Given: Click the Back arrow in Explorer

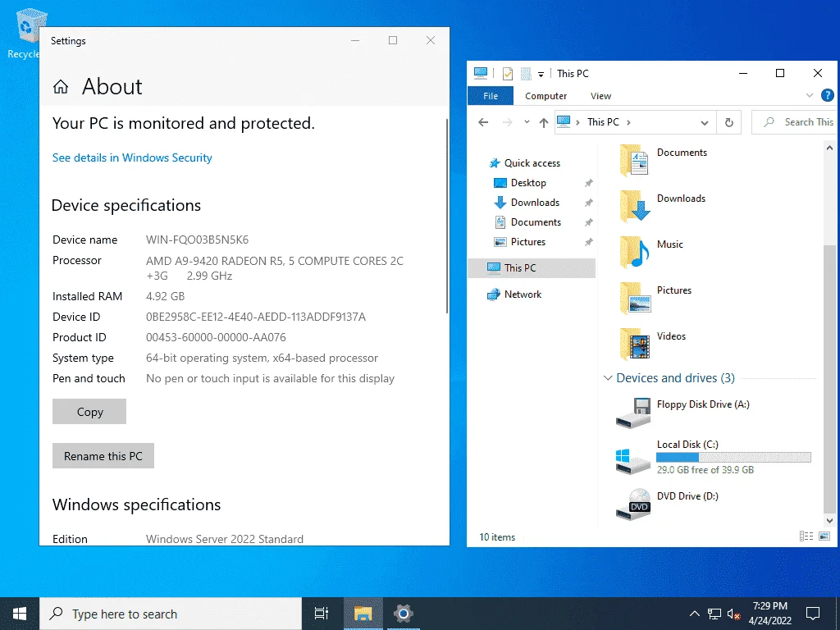Looking at the screenshot, I should [x=483, y=122].
